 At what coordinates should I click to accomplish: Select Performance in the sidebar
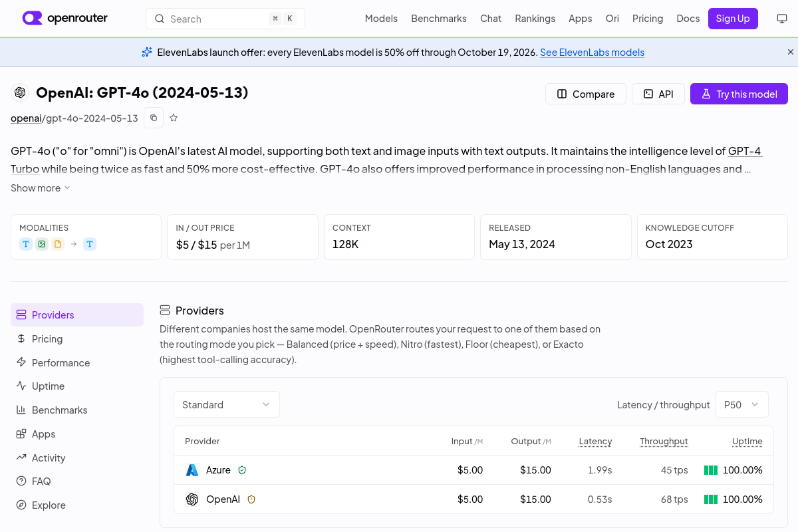click(x=77, y=363)
